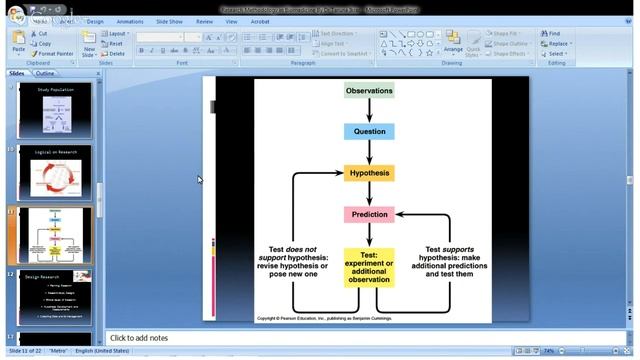Toggle Underline formatting
The image size is (640, 360).
[x=163, y=51]
